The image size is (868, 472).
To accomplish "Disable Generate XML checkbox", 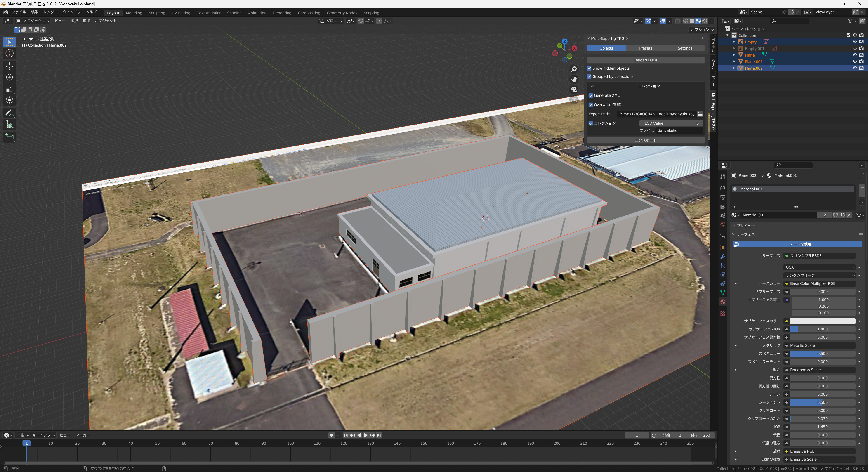I will point(591,95).
